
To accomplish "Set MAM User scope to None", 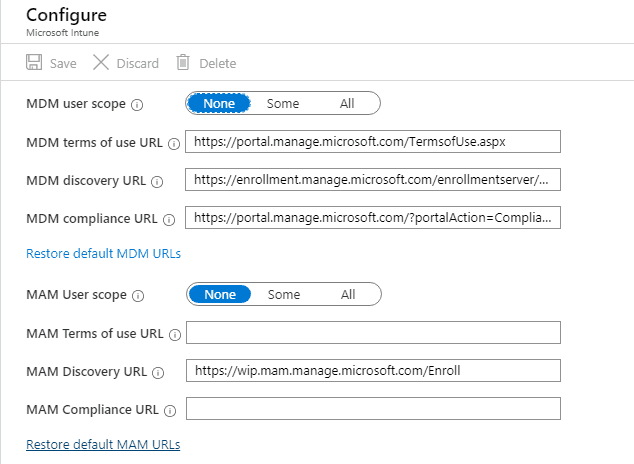I will 220,294.
